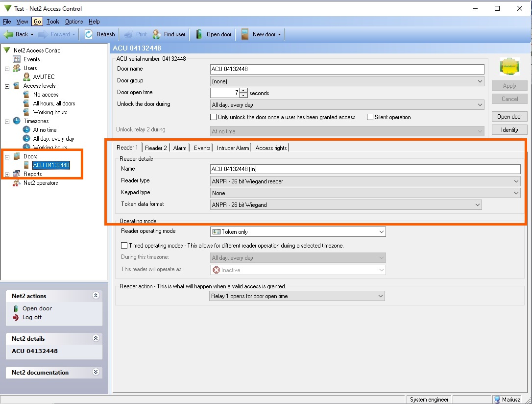The width and height of the screenshot is (532, 404).
Task: Expand the Net2 documentation panel
Action: 96,372
